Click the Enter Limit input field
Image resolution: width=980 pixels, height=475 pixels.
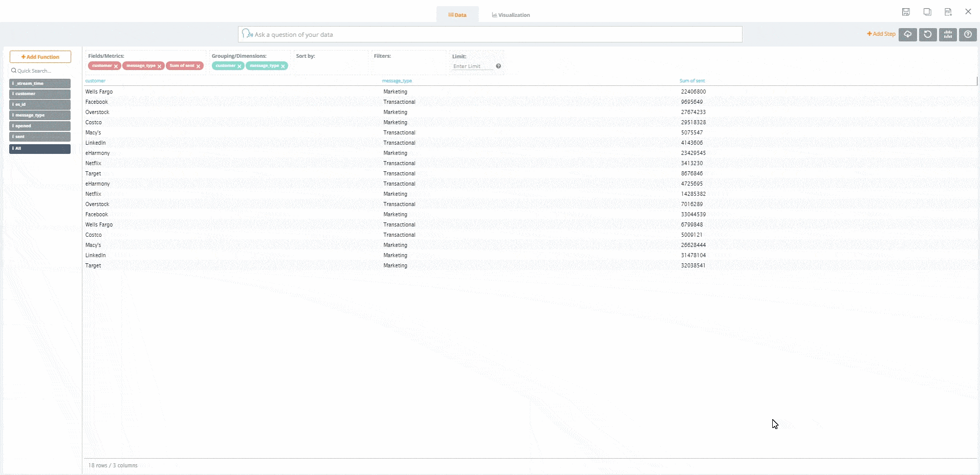(x=473, y=66)
